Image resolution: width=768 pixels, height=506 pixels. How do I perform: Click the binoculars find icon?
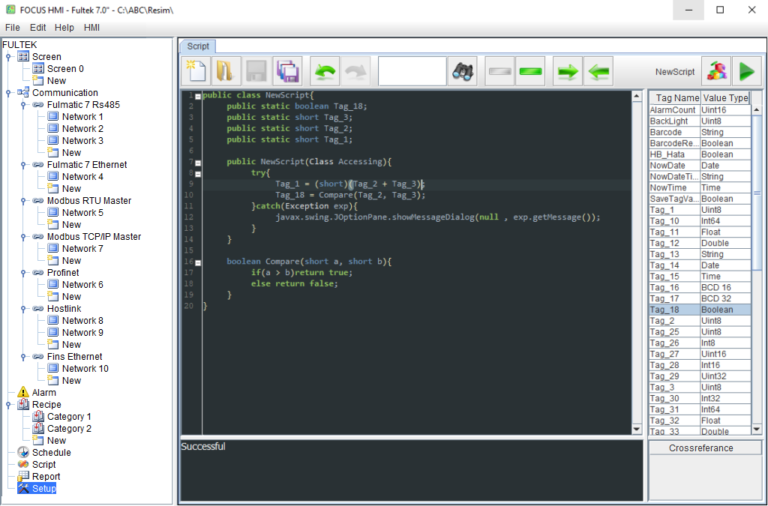pos(463,71)
